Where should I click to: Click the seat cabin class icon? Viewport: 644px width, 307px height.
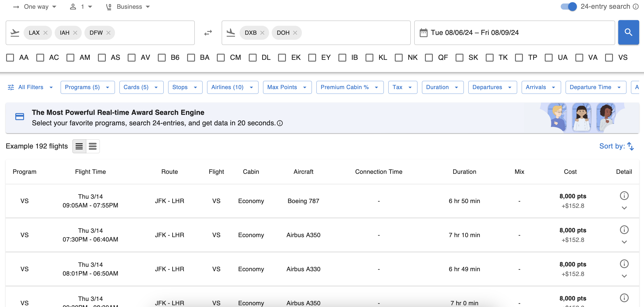pyautogui.click(x=109, y=7)
